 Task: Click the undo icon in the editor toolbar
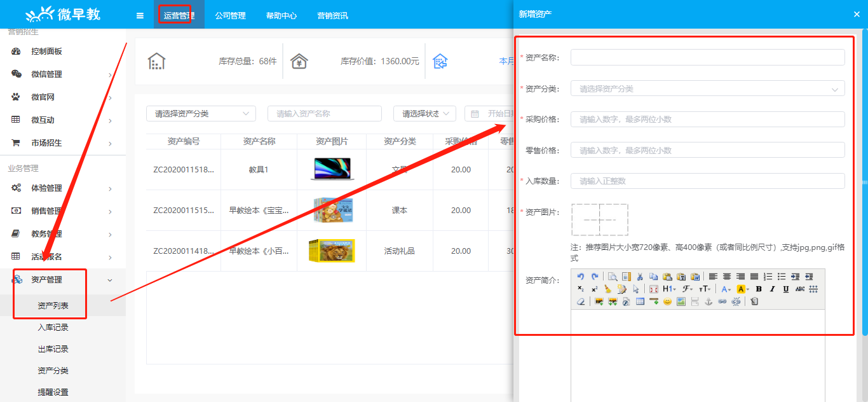point(580,277)
